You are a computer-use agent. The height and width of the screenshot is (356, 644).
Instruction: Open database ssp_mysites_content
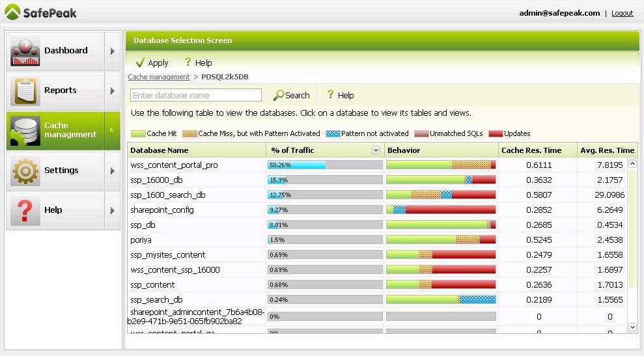tap(167, 255)
